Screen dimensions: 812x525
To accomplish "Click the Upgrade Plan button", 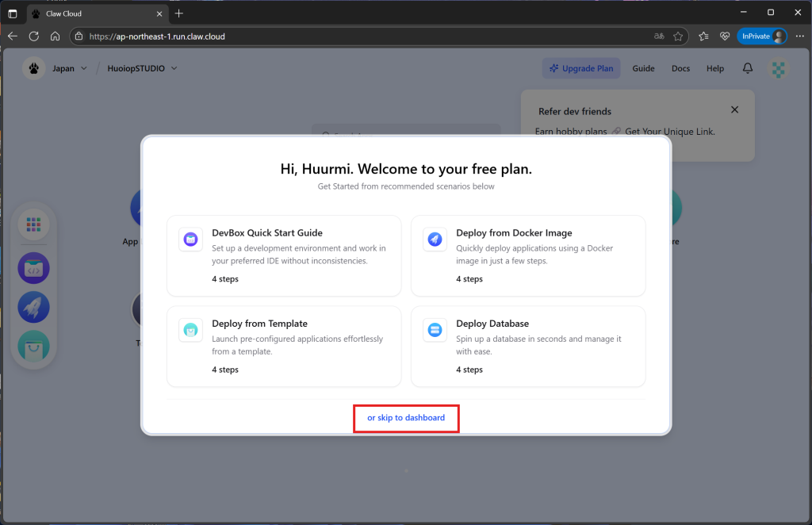I will coord(581,68).
